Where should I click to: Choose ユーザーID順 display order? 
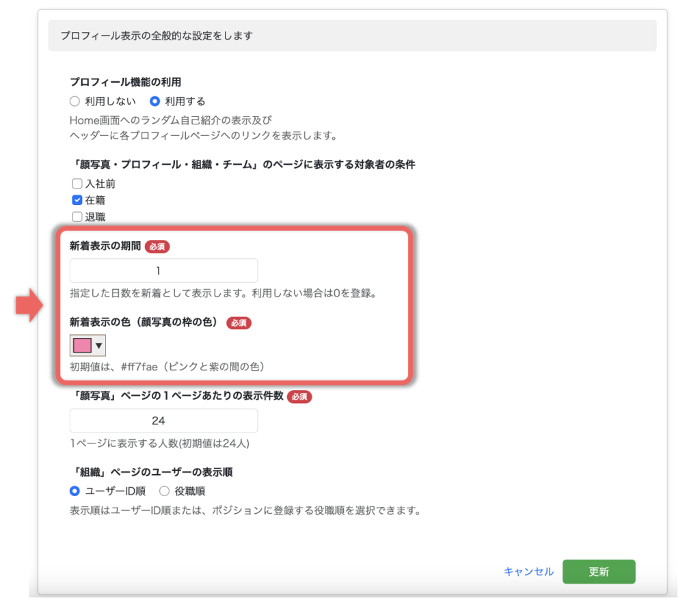pos(75,491)
